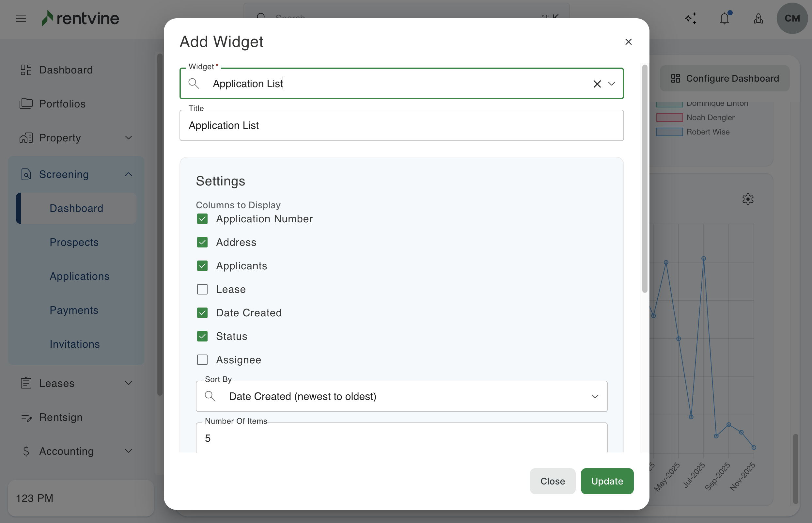812x523 pixels.
Task: Go to Applications in Screening menu
Action: click(79, 276)
